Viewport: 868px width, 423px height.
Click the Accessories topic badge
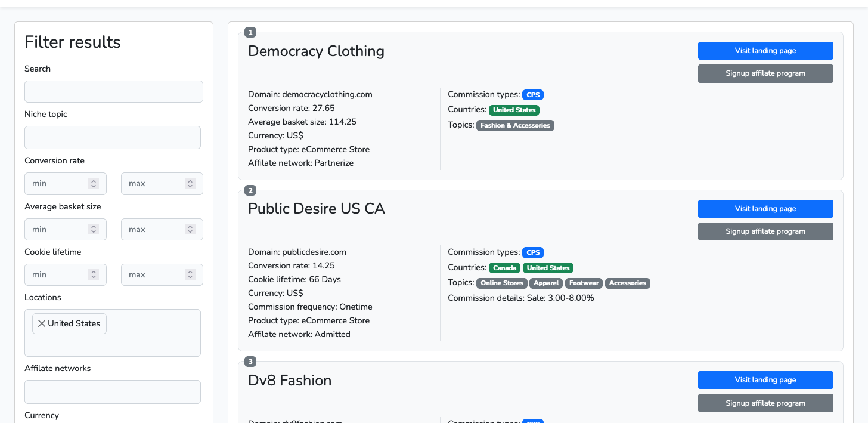click(x=628, y=283)
